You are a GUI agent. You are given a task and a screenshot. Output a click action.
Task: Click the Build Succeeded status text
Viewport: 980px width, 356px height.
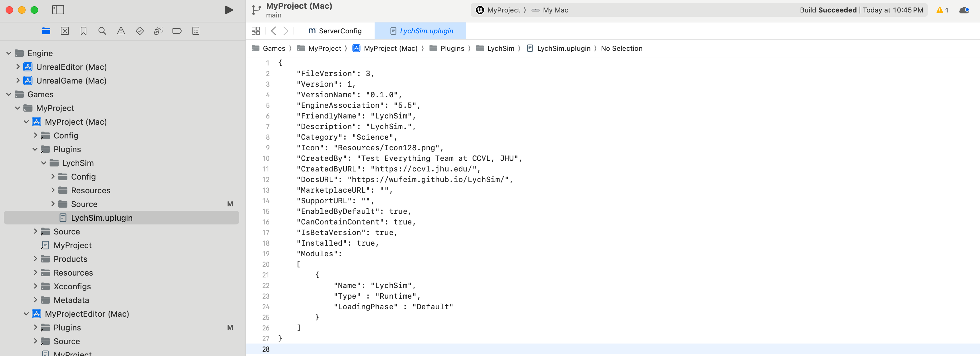(861, 10)
